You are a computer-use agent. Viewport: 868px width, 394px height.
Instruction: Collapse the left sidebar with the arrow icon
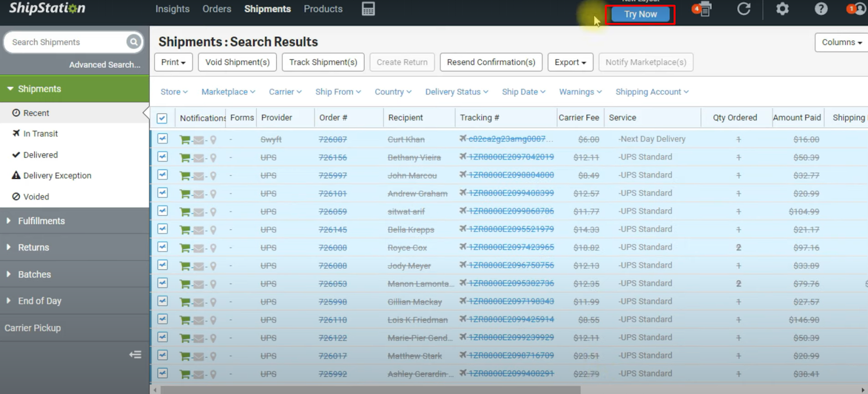(x=135, y=354)
